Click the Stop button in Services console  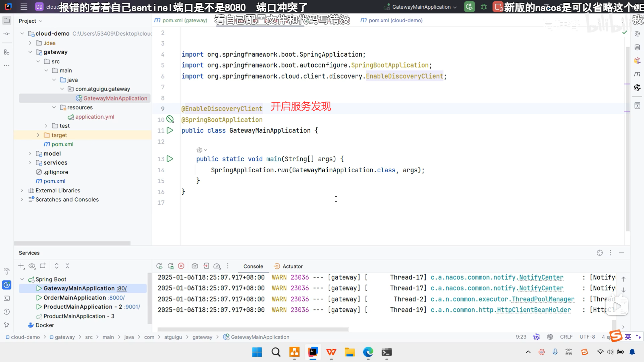[181, 266]
